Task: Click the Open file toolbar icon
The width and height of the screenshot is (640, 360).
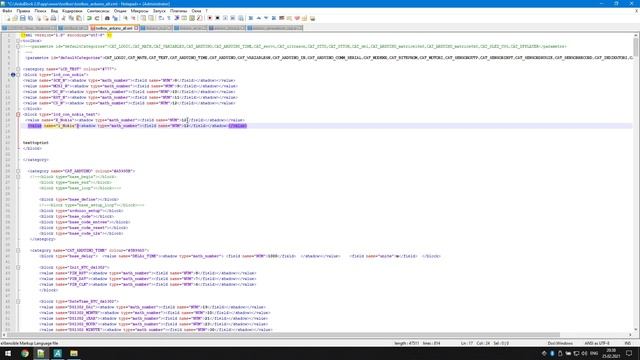Action: click(x=15, y=18)
